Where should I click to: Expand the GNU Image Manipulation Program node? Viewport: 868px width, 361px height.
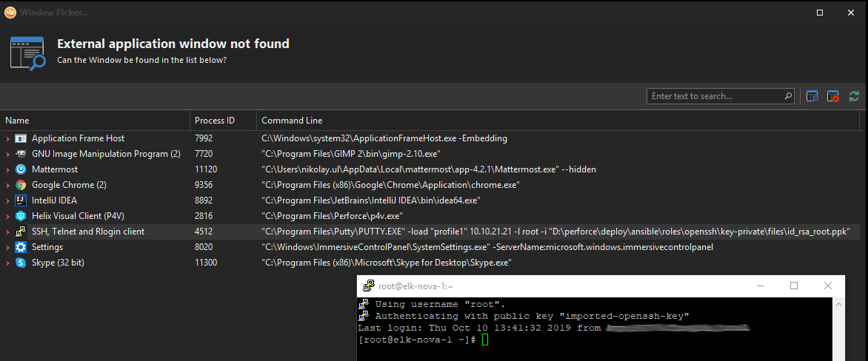point(8,154)
